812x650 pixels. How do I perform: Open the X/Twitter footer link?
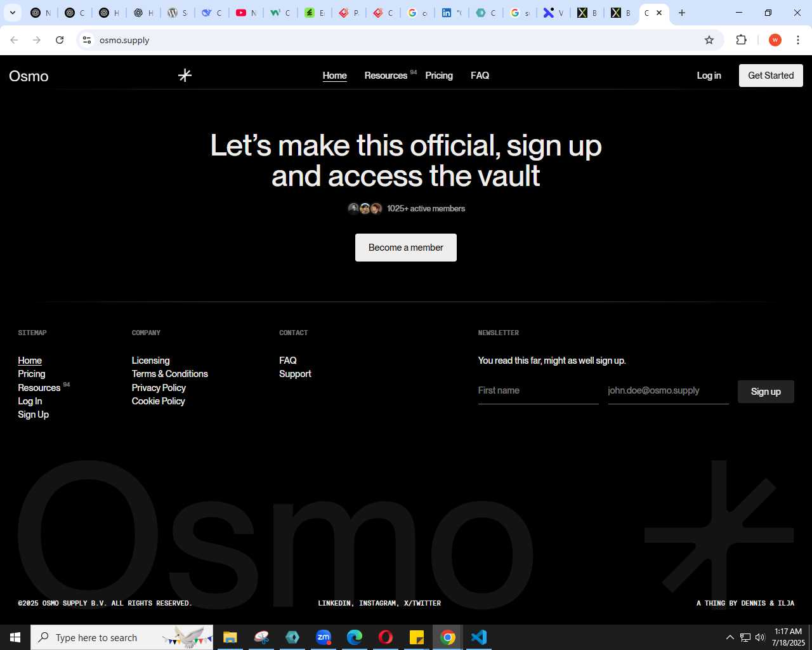(422, 603)
